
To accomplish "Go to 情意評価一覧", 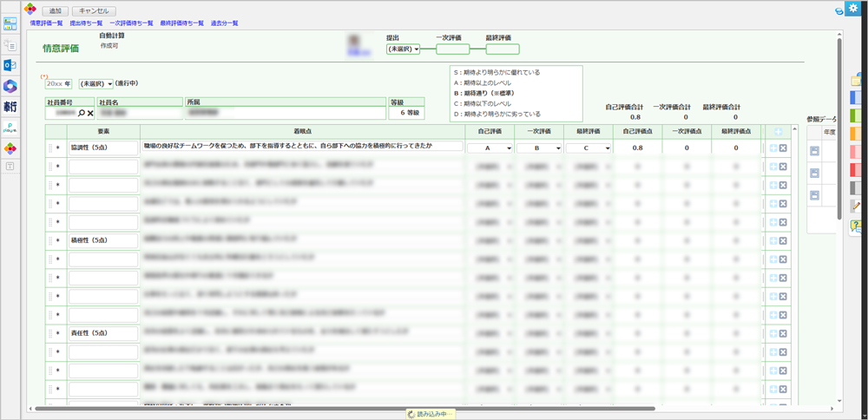I will [47, 23].
